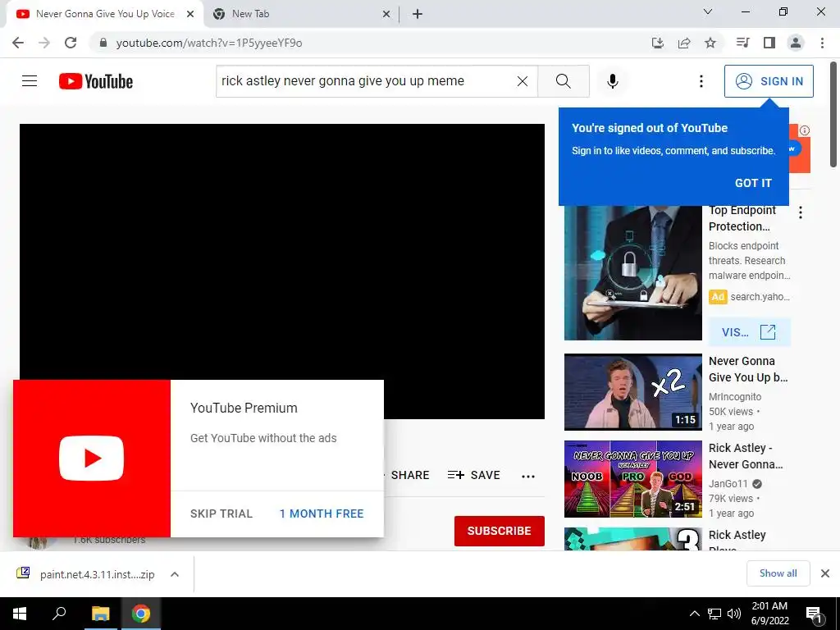Click the browser forward arrow
840x630 pixels.
click(x=44, y=43)
